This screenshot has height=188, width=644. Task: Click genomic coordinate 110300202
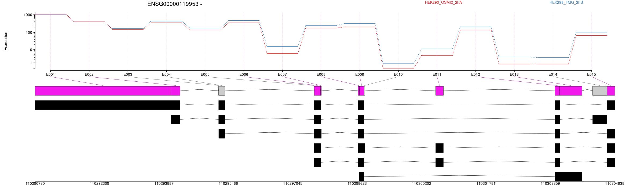pyautogui.click(x=422, y=184)
